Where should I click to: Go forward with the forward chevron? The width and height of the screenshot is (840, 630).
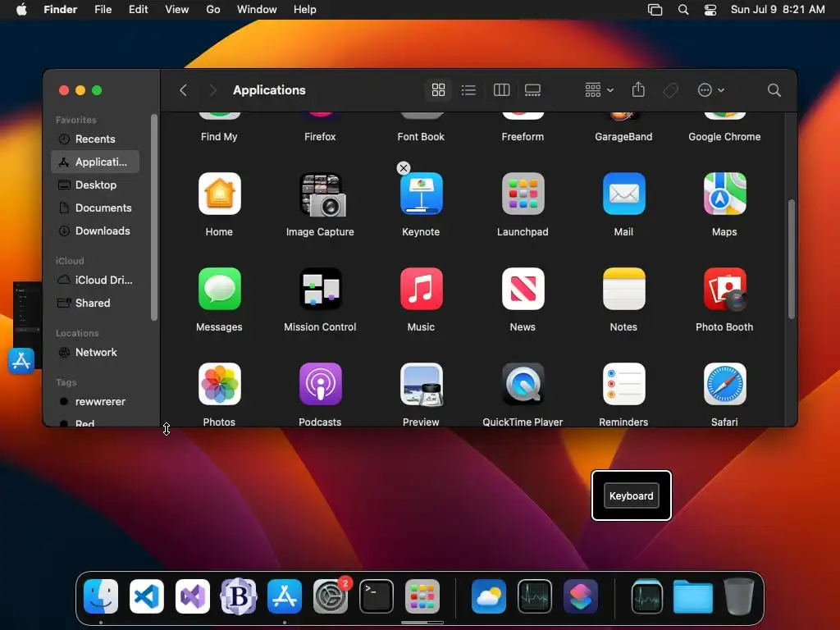[x=212, y=90]
